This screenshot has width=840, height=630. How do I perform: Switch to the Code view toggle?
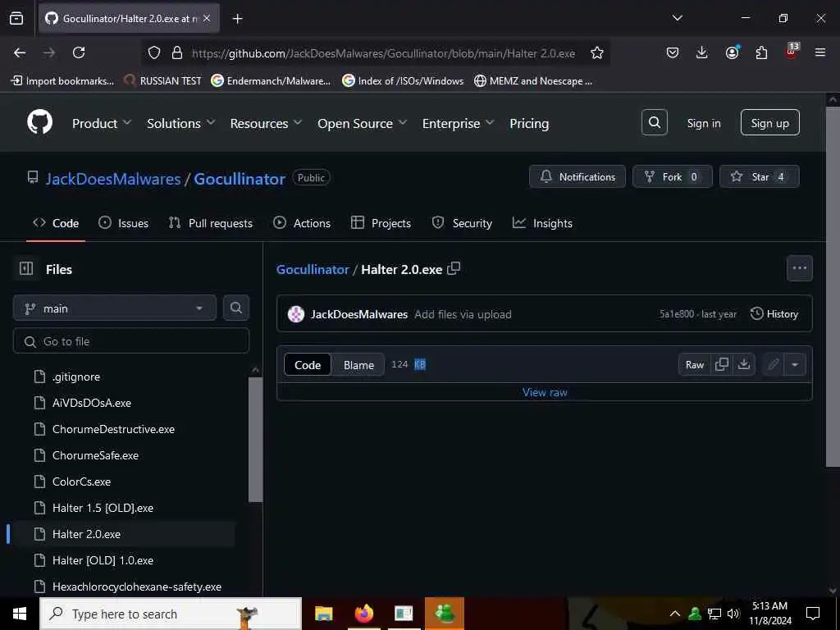pyautogui.click(x=308, y=364)
